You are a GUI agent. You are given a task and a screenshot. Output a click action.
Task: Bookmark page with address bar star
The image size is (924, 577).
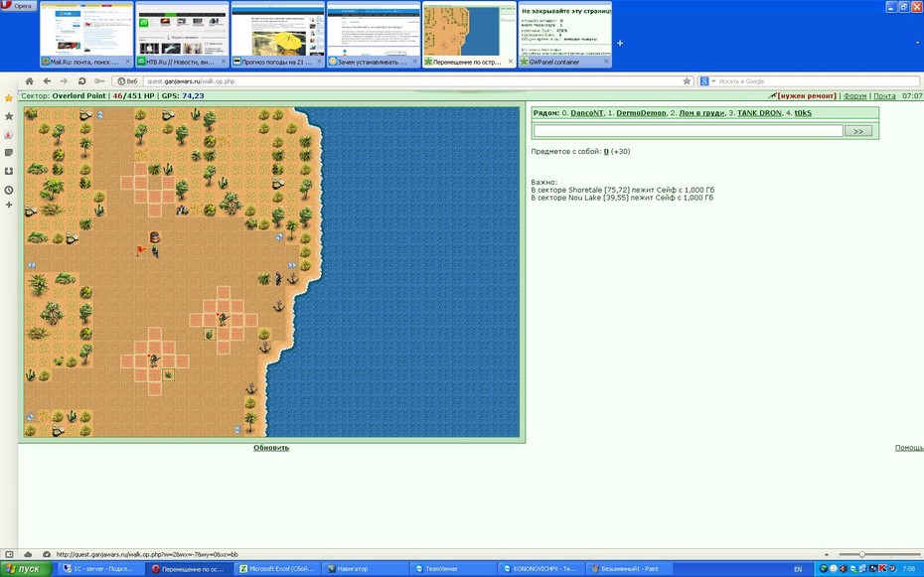[687, 81]
